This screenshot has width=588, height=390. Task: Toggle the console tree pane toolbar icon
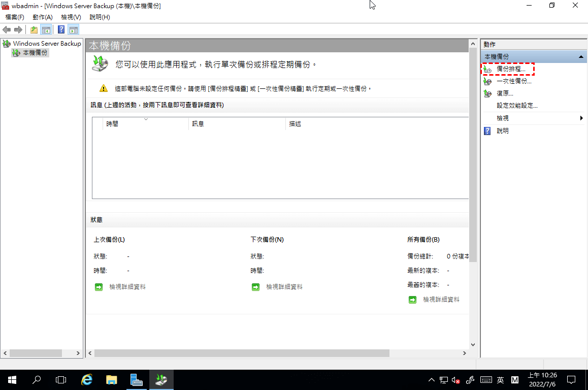point(46,29)
